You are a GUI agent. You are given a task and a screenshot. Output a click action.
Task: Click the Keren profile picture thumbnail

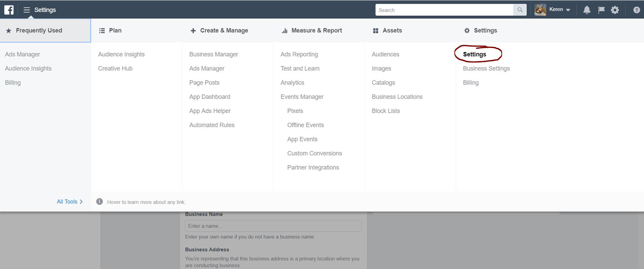pos(540,10)
